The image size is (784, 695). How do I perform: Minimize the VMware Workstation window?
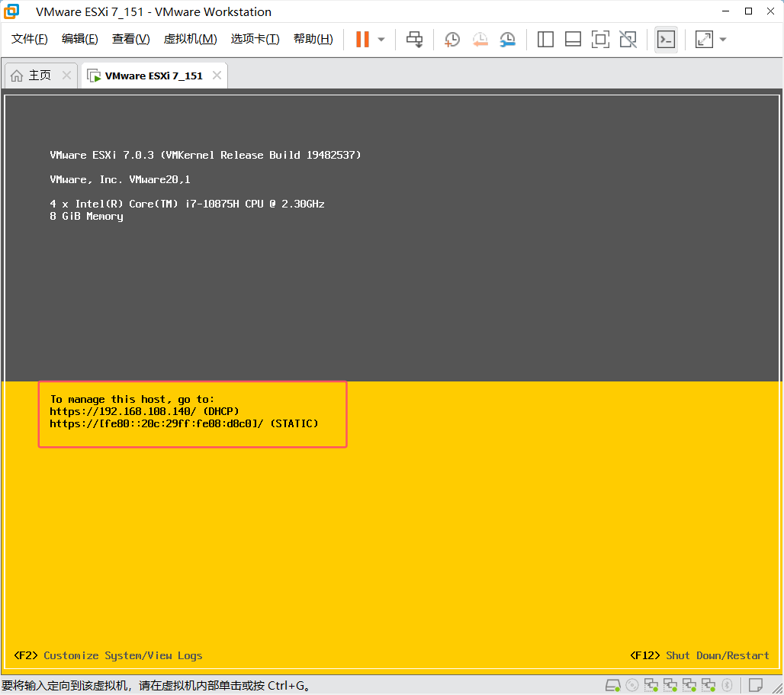[726, 11]
